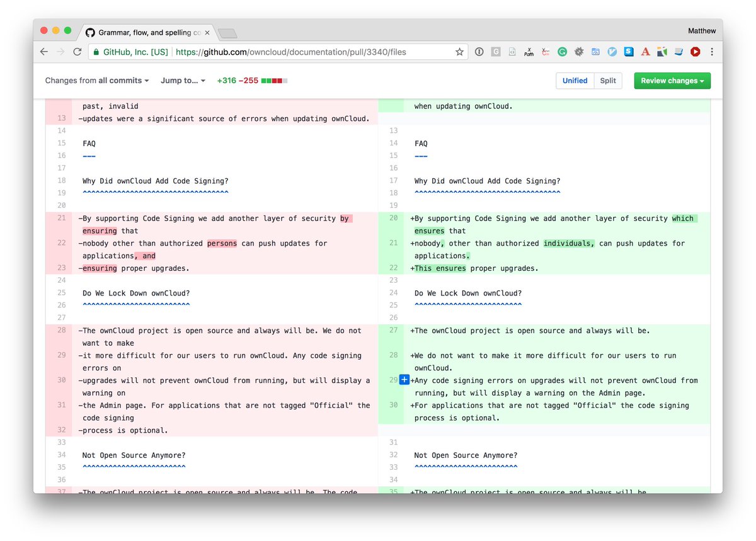The image size is (756, 541).
Task: Click the left 'Why Did ownCloud Add Code Signing?' heading
Action: click(156, 181)
